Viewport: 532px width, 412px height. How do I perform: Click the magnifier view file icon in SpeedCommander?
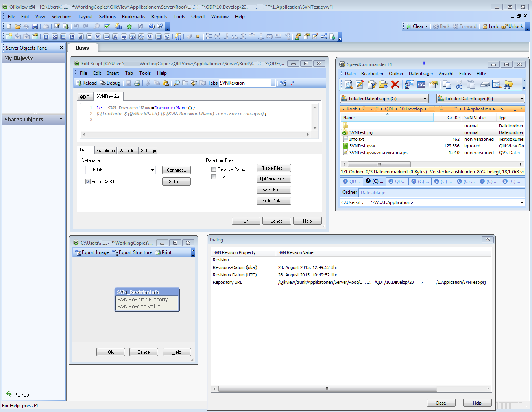[x=348, y=85]
